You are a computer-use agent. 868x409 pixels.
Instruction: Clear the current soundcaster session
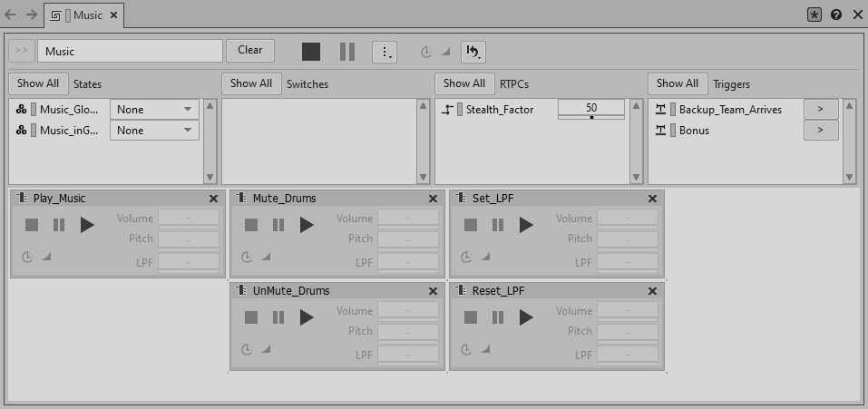(x=249, y=51)
